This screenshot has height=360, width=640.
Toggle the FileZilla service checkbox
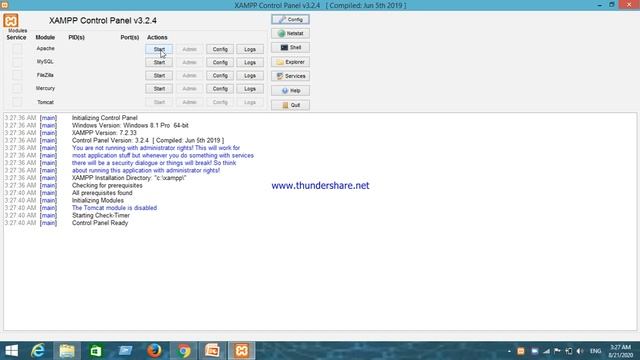(17, 75)
